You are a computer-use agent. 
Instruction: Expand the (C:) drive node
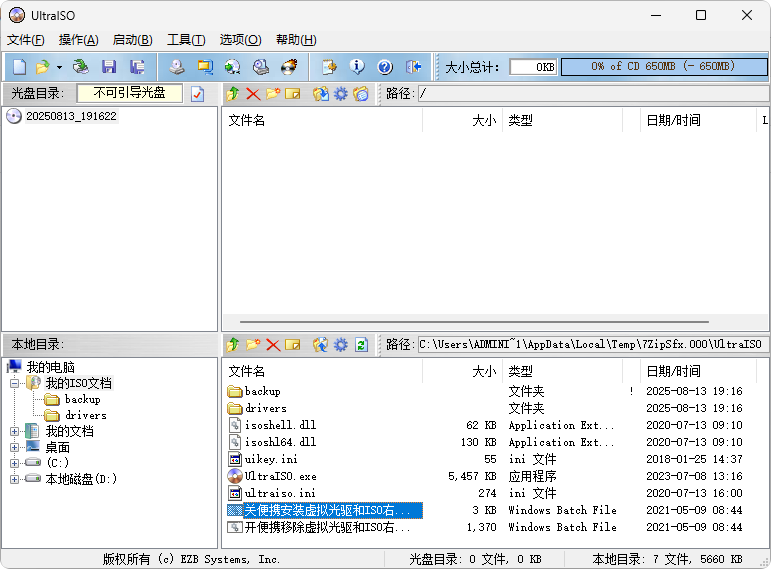[15, 463]
